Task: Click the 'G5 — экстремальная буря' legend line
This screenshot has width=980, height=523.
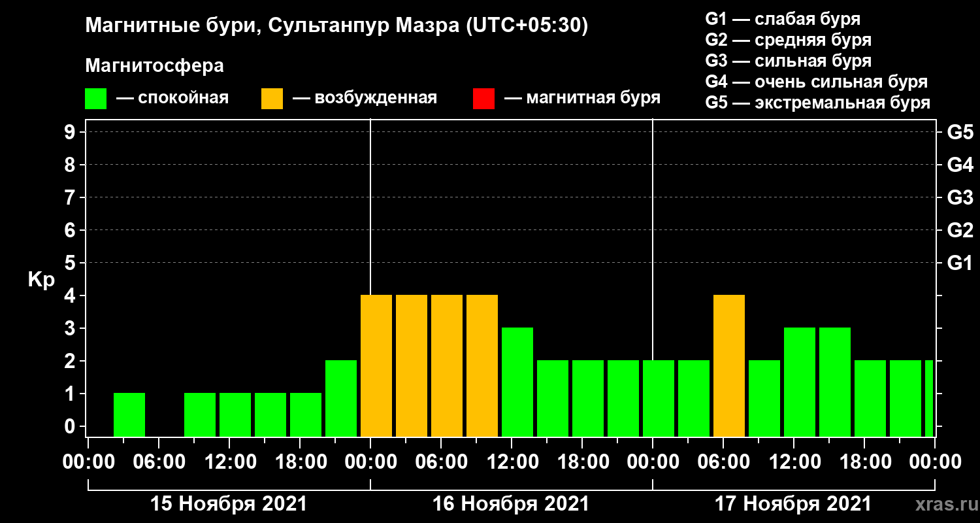Action: pyautogui.click(x=818, y=103)
